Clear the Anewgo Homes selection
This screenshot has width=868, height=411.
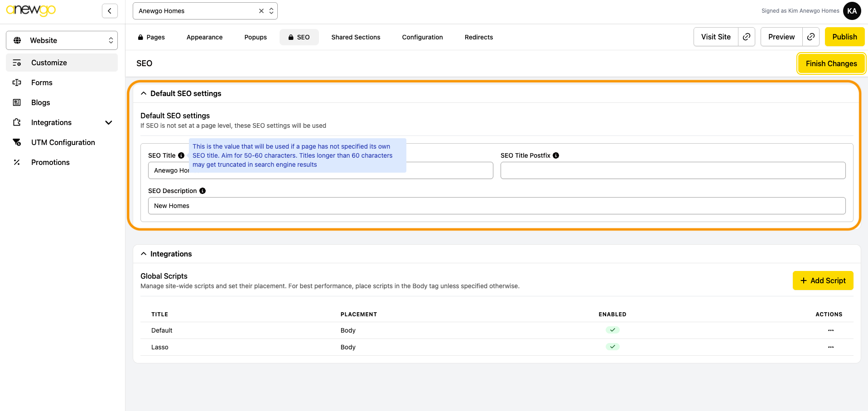click(x=261, y=11)
